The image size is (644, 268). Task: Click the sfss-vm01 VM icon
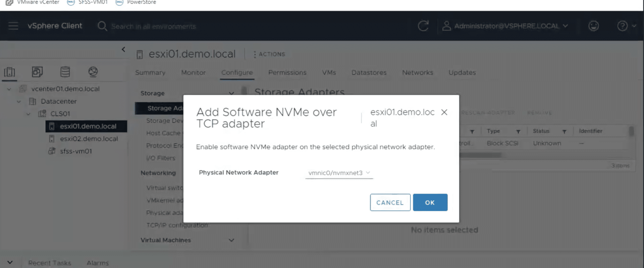pos(52,151)
